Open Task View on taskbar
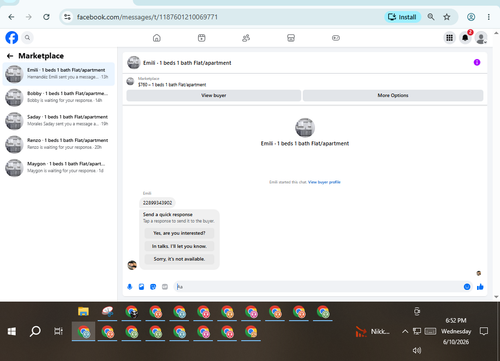 tap(59, 331)
